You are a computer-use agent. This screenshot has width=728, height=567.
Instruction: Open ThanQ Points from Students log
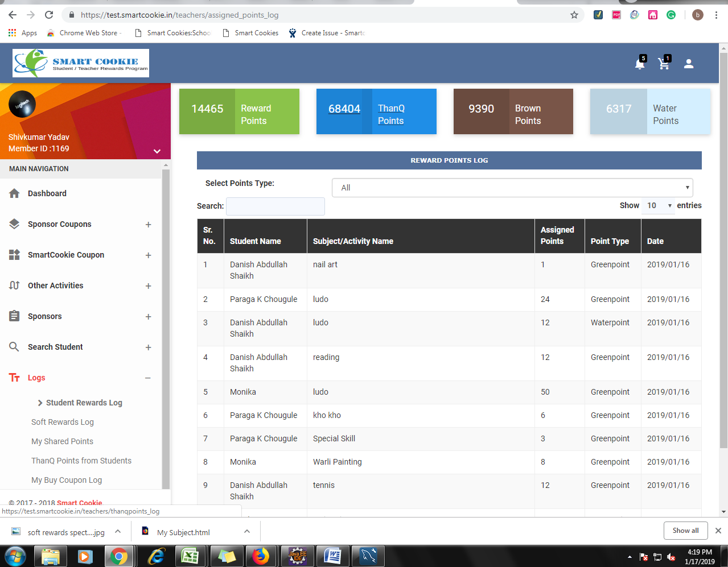coord(81,461)
